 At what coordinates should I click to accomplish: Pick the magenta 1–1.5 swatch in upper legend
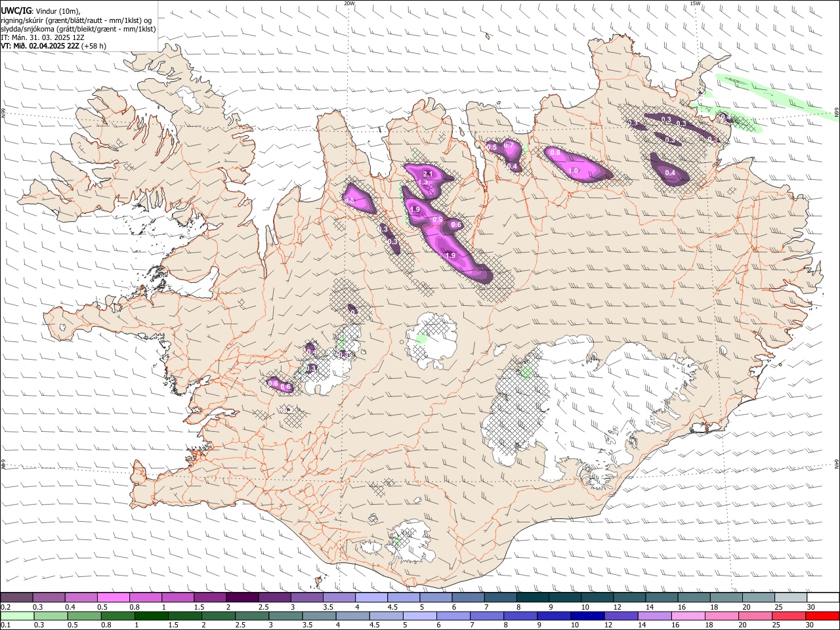177,597
